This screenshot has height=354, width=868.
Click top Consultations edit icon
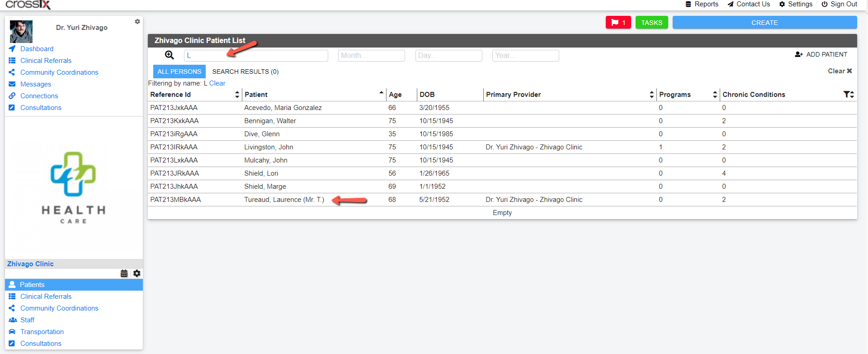pyautogui.click(x=12, y=107)
